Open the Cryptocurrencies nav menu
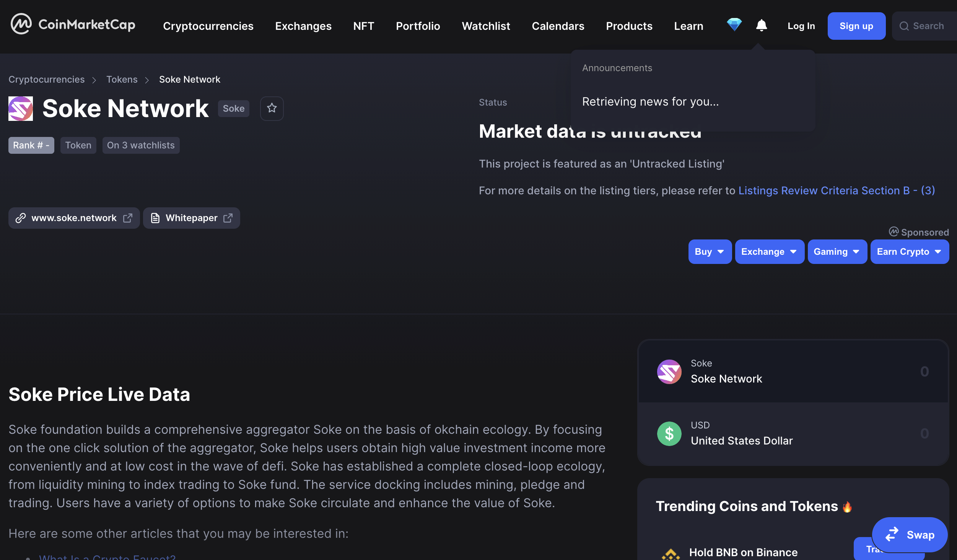The width and height of the screenshot is (957, 560). click(208, 26)
